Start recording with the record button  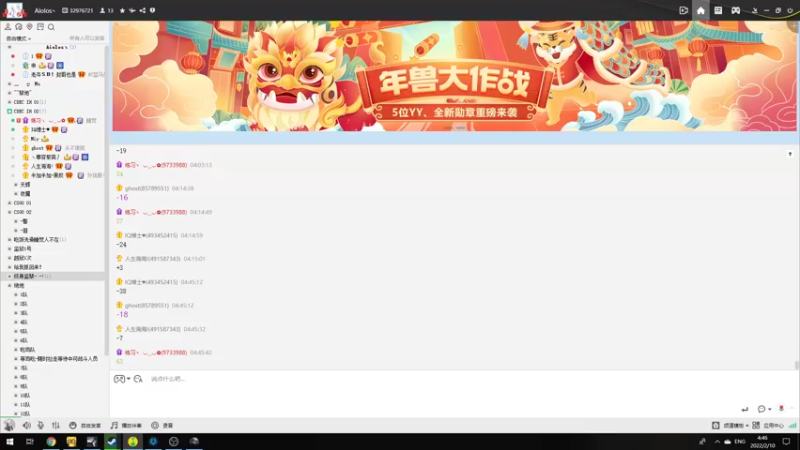tap(162, 425)
